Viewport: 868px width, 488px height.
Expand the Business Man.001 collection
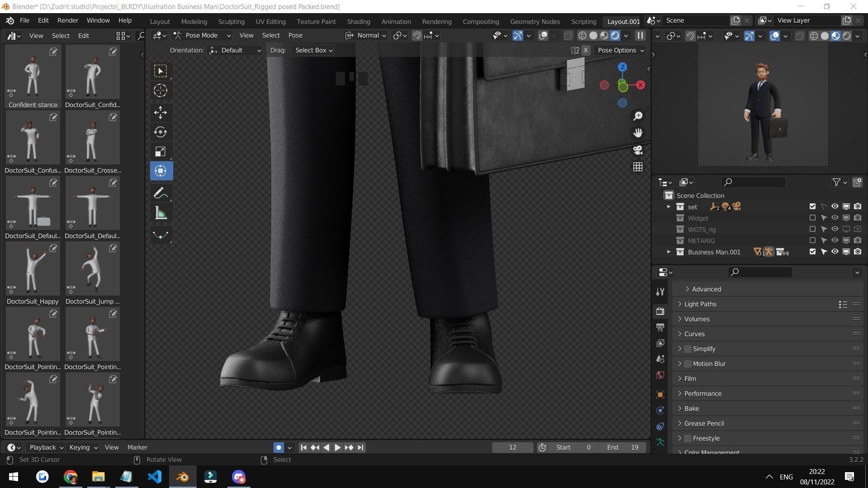coord(669,252)
